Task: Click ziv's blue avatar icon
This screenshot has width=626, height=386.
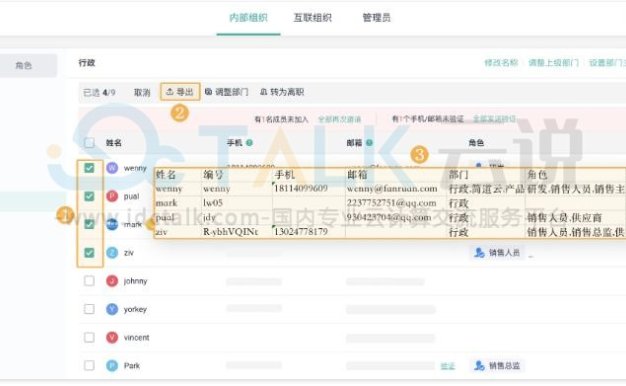Action: [x=112, y=253]
